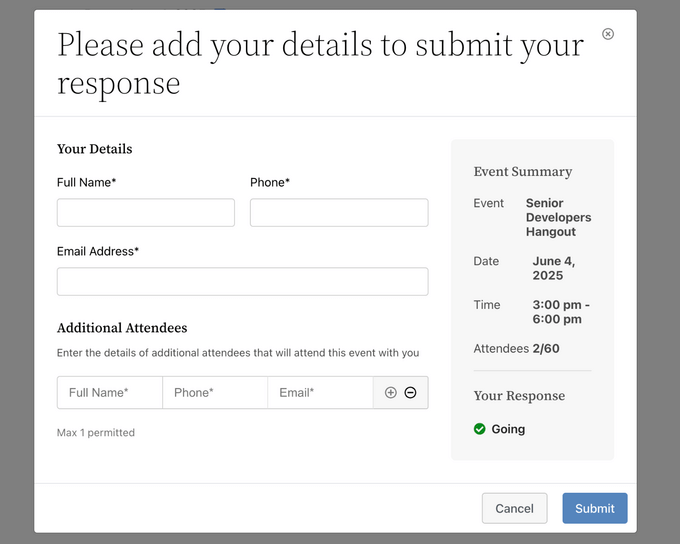Image resolution: width=680 pixels, height=544 pixels.
Task: Select the additional attendee Full Name field
Action: (110, 393)
